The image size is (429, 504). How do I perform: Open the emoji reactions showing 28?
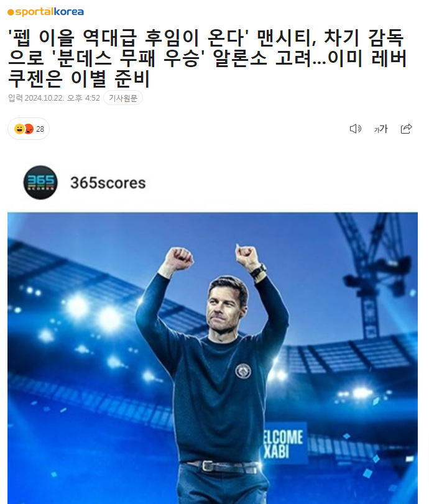(29, 129)
